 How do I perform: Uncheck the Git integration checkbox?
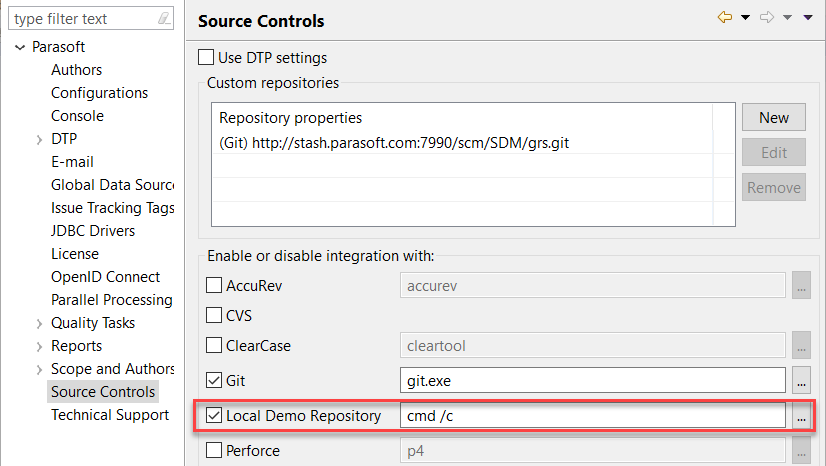[x=213, y=380]
